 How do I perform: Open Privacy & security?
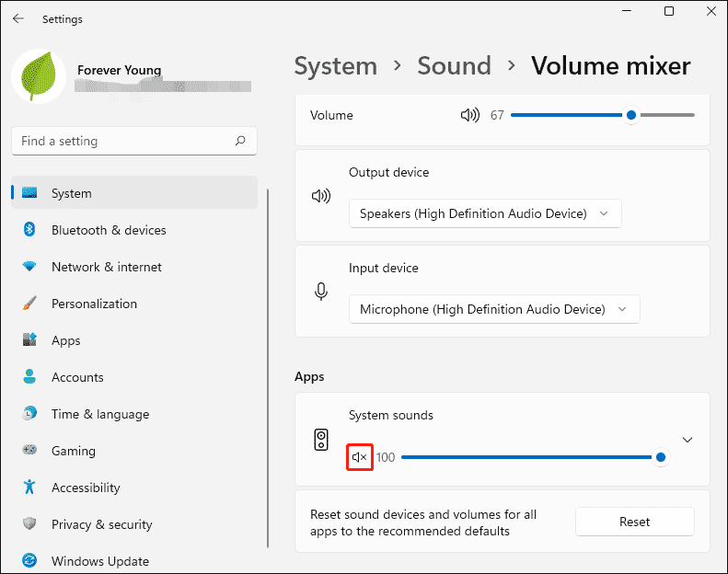click(x=134, y=524)
